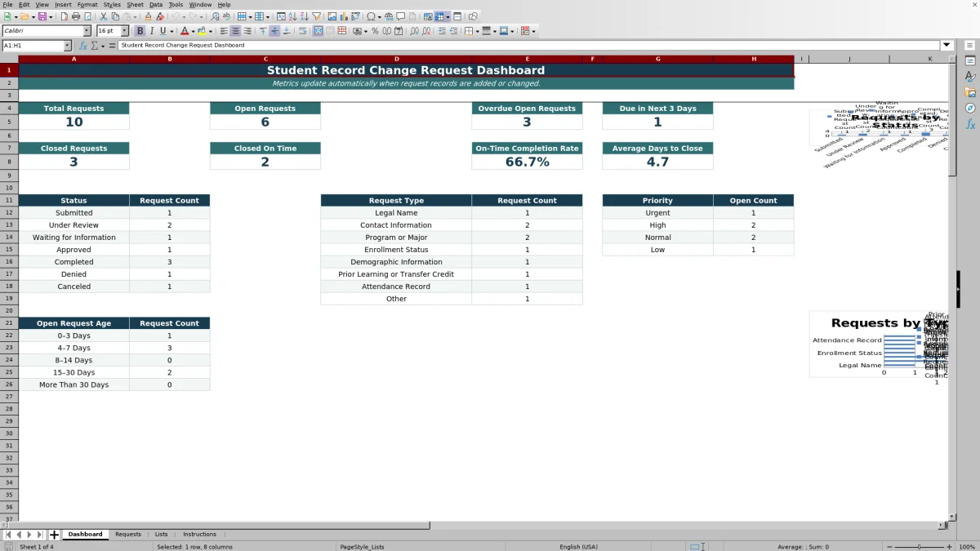Open the File menu
This screenshot has width=980, height=551.
(x=7, y=5)
